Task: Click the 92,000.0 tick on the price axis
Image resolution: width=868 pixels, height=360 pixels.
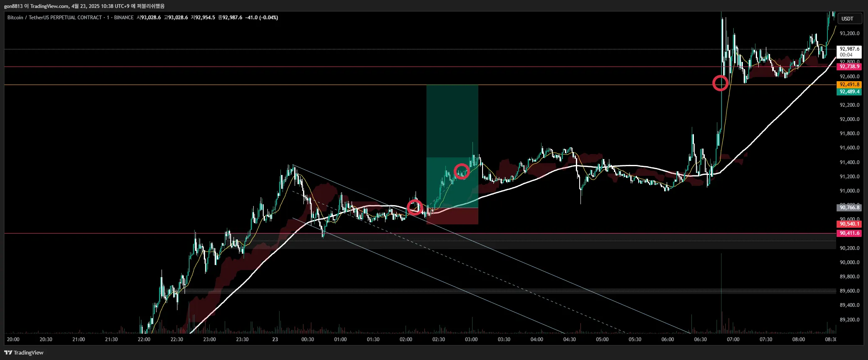Action: 850,119
